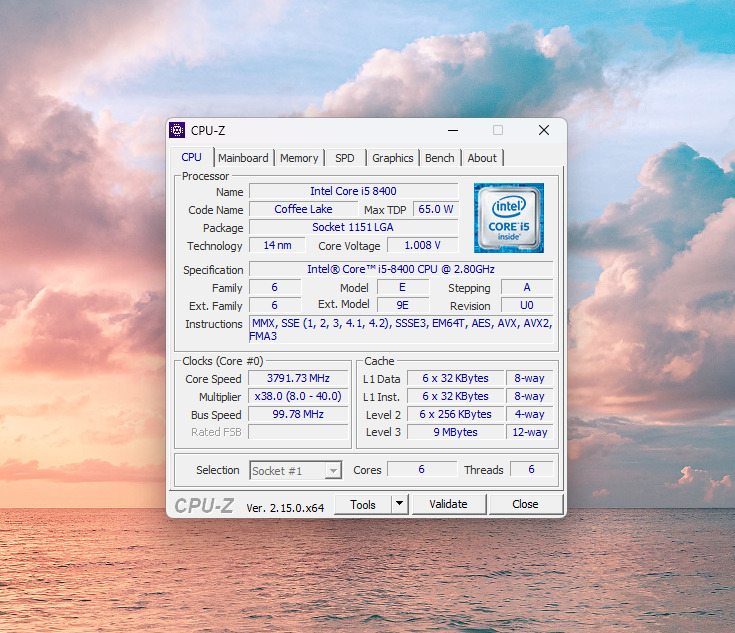Click the L1 Data '6 x 32 KBytes' value
Viewport: 735px width, 633px height.
pos(455,378)
